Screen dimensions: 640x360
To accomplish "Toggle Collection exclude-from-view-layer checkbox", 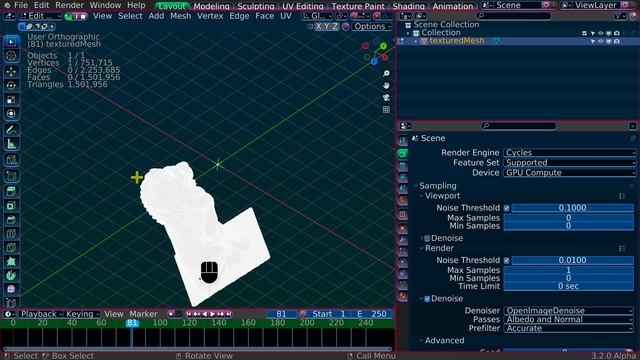I will (x=584, y=33).
